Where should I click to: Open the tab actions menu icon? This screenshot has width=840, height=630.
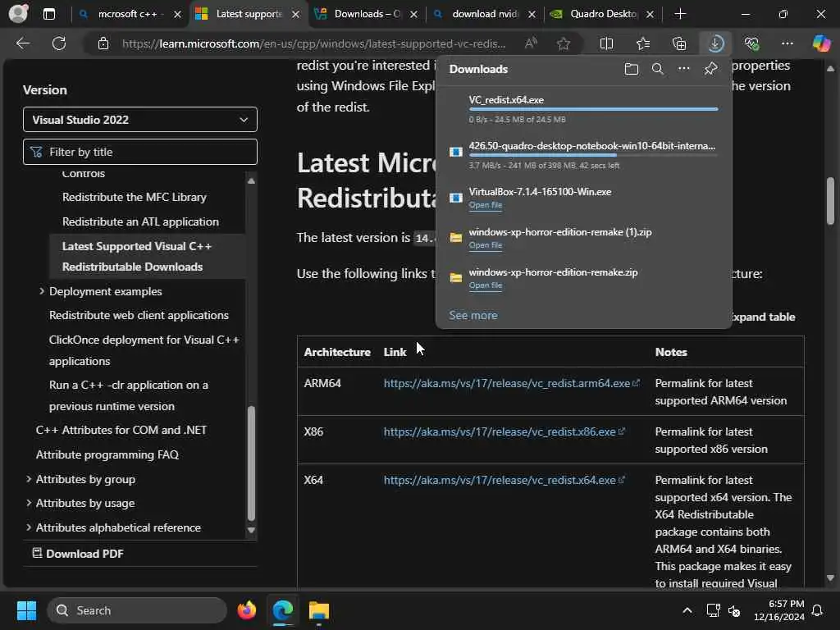coord(48,14)
